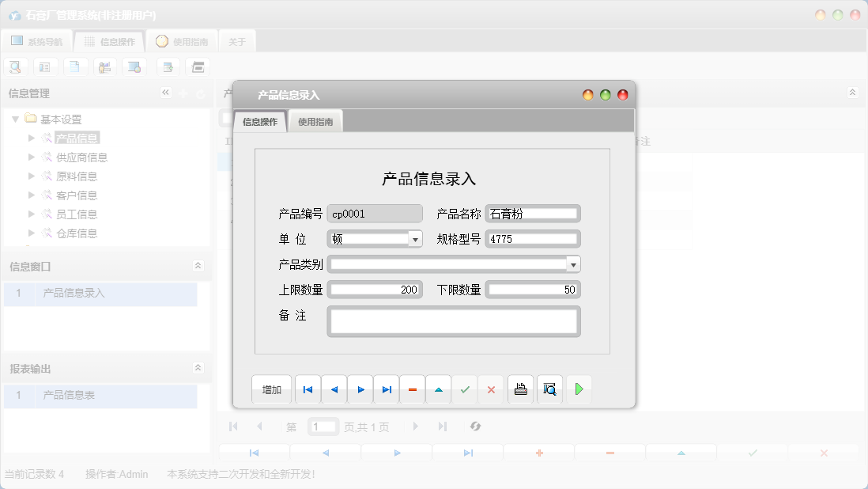Switch to the 系统导航 tab

[37, 40]
